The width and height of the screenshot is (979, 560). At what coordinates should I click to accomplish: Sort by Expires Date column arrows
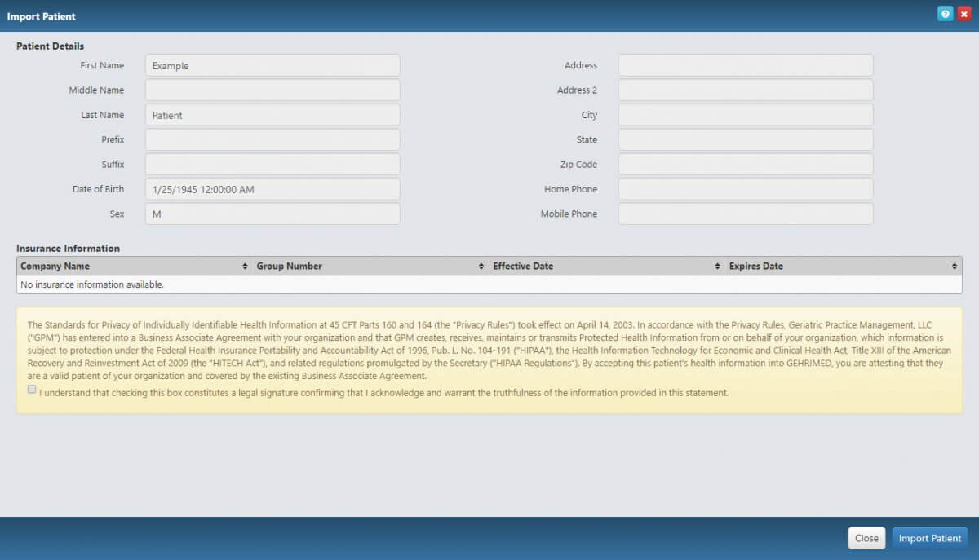tap(955, 267)
